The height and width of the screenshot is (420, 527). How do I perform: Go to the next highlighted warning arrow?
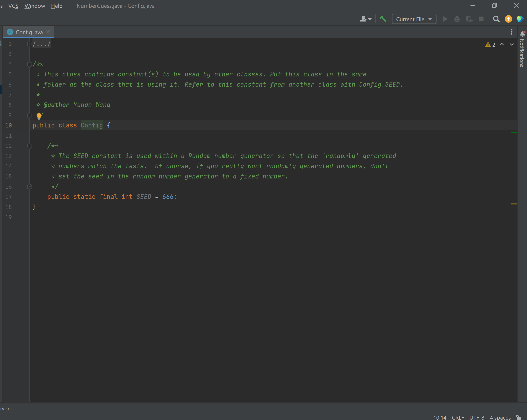pyautogui.click(x=512, y=45)
